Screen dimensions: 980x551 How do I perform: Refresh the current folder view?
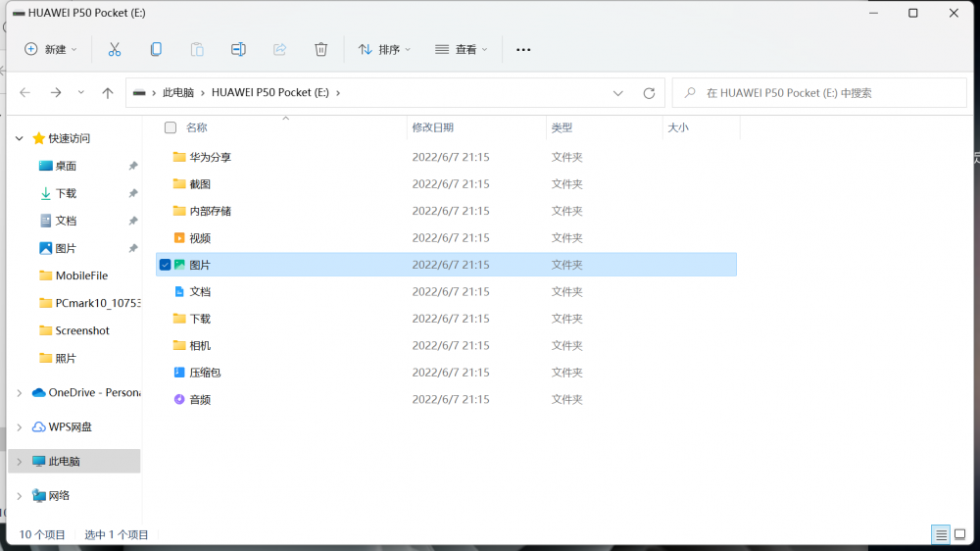point(649,93)
